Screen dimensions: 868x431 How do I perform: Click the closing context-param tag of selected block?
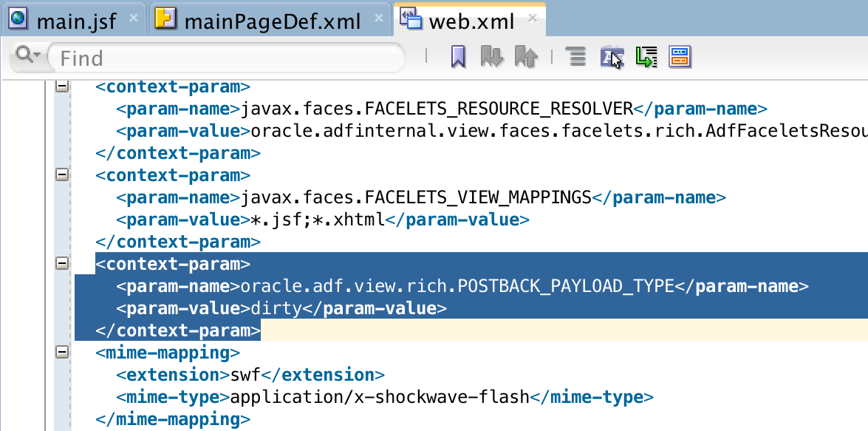click(x=178, y=330)
